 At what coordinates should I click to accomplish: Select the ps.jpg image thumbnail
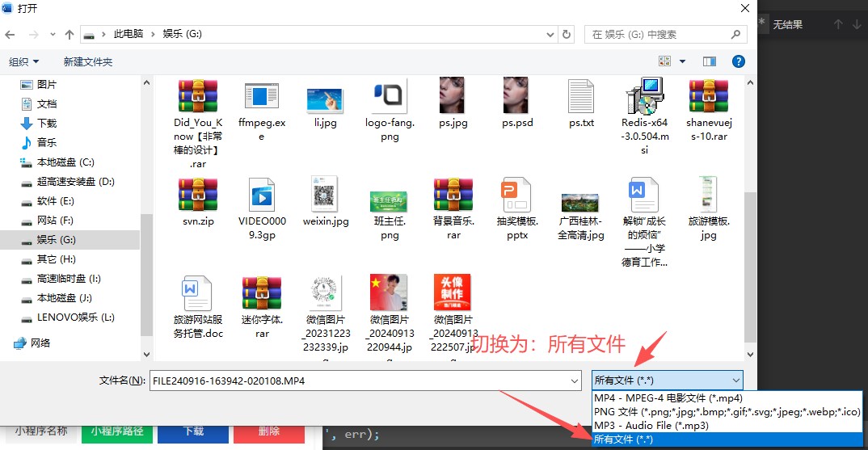pos(453,97)
